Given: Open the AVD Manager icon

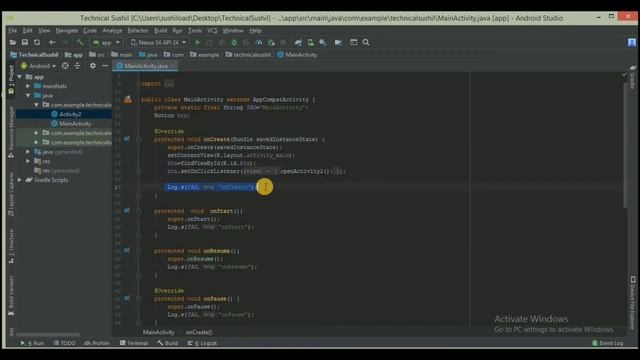Looking at the screenshot, I should click(311, 42).
